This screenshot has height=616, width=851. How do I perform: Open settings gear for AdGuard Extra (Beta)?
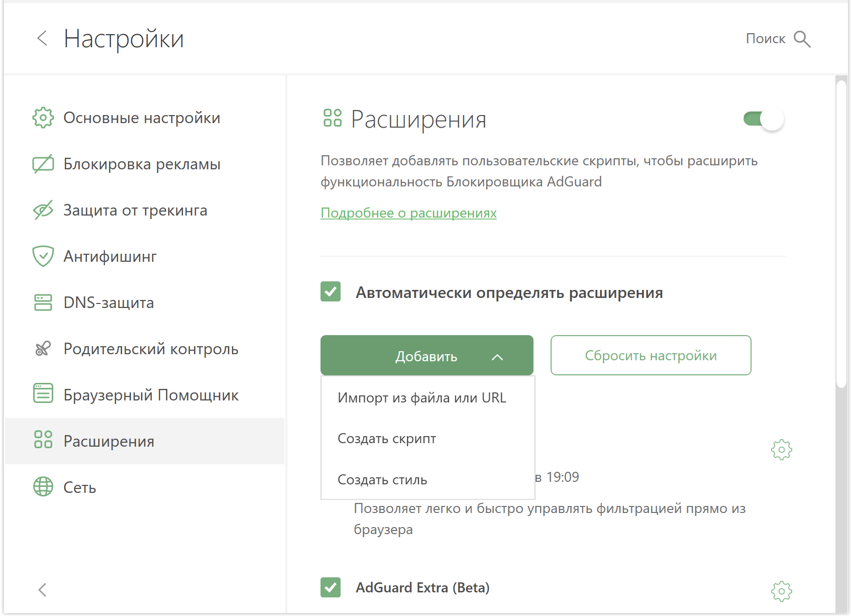(781, 591)
